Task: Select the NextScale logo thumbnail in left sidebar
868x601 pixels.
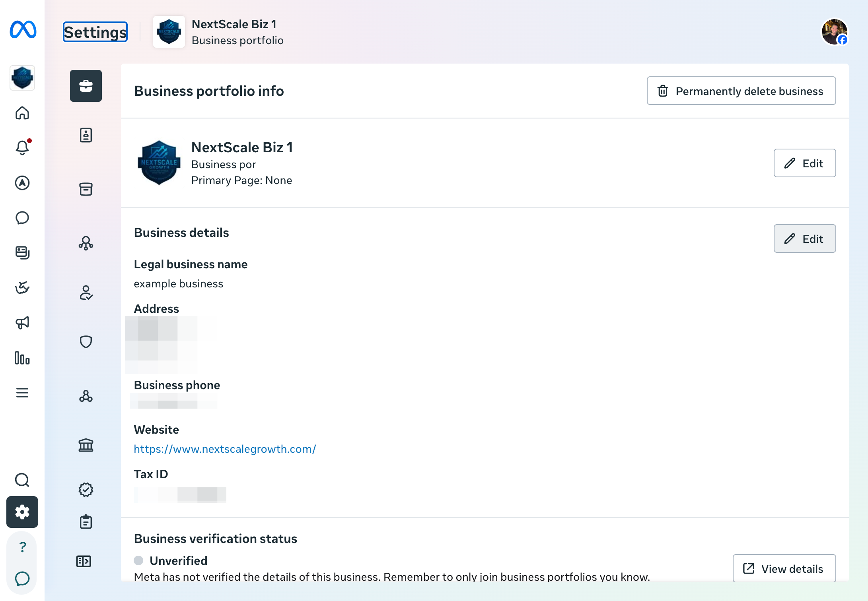Action: pyautogui.click(x=22, y=78)
